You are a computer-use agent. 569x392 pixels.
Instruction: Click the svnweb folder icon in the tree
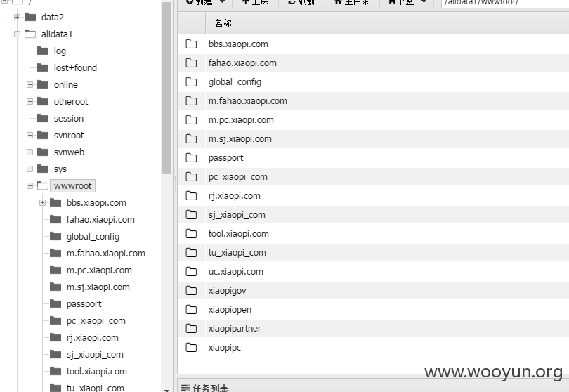[x=43, y=152]
